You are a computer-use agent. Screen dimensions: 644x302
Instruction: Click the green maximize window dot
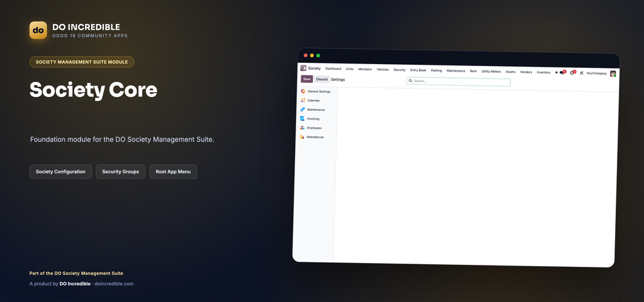[x=318, y=55]
